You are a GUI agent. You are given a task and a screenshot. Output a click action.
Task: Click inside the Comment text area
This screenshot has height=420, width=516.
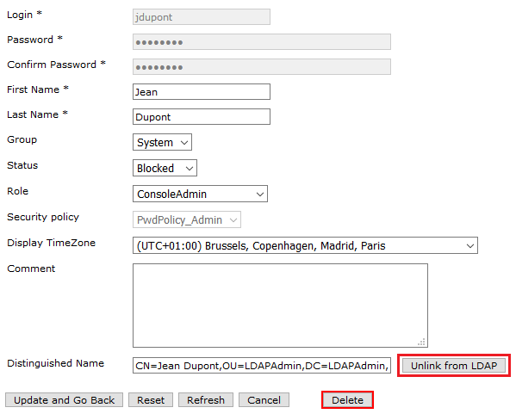(x=280, y=306)
